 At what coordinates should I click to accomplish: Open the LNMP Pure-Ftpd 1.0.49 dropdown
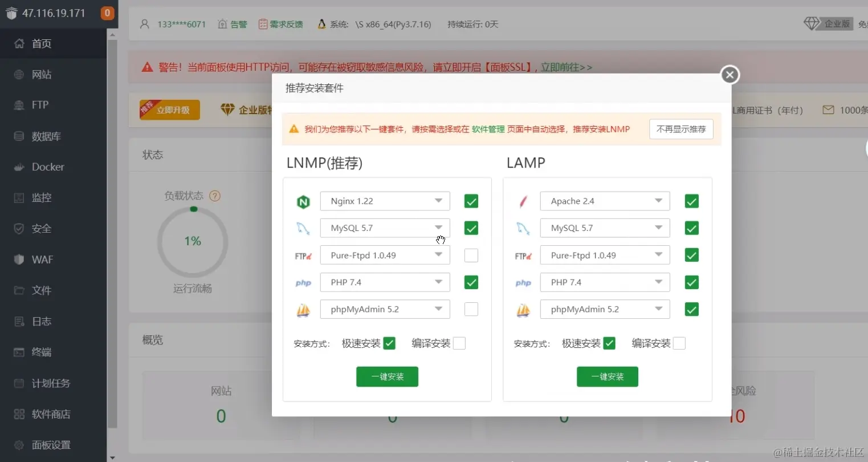(x=385, y=255)
